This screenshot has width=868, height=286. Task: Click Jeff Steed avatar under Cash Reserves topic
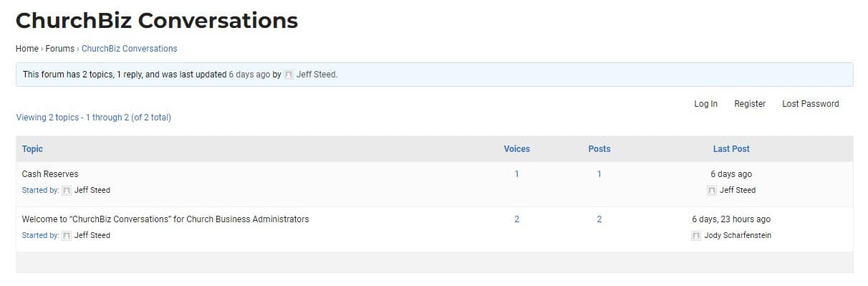[x=67, y=191]
